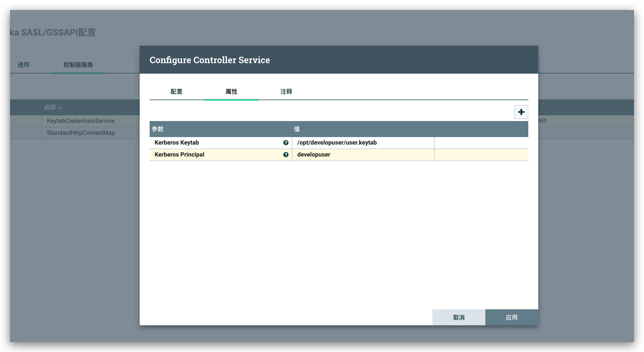
Task: Switch to the 配置 tab
Action: tap(176, 92)
